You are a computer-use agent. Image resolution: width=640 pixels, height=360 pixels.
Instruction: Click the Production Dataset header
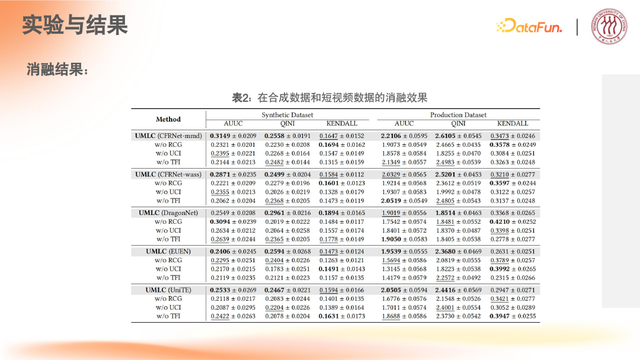(x=458, y=115)
